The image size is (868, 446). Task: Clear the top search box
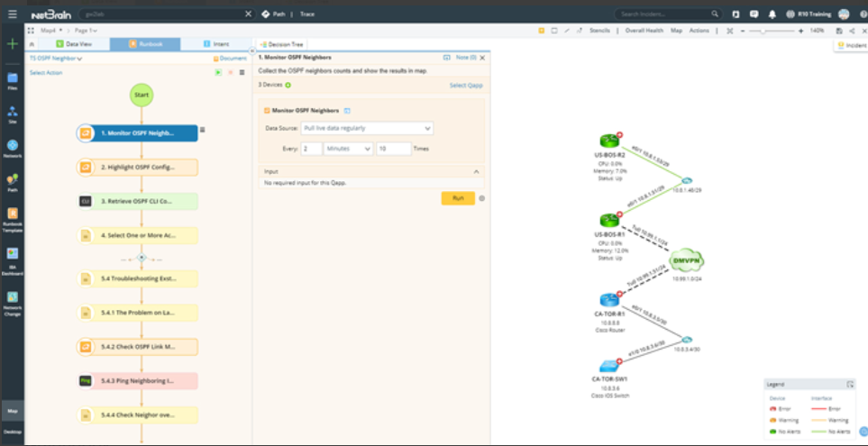pos(248,14)
